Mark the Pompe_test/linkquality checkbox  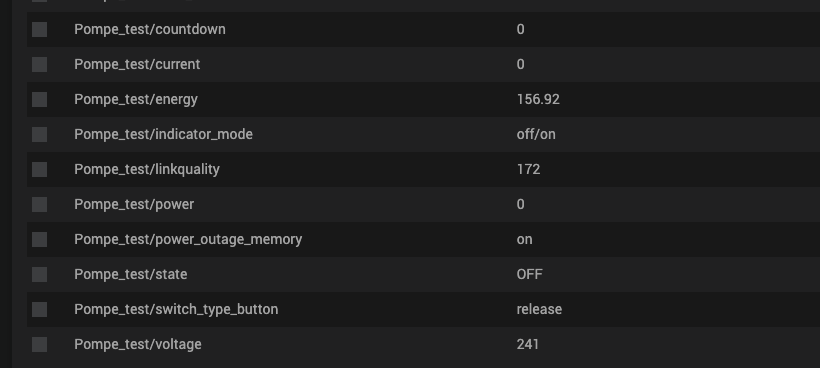(39, 169)
